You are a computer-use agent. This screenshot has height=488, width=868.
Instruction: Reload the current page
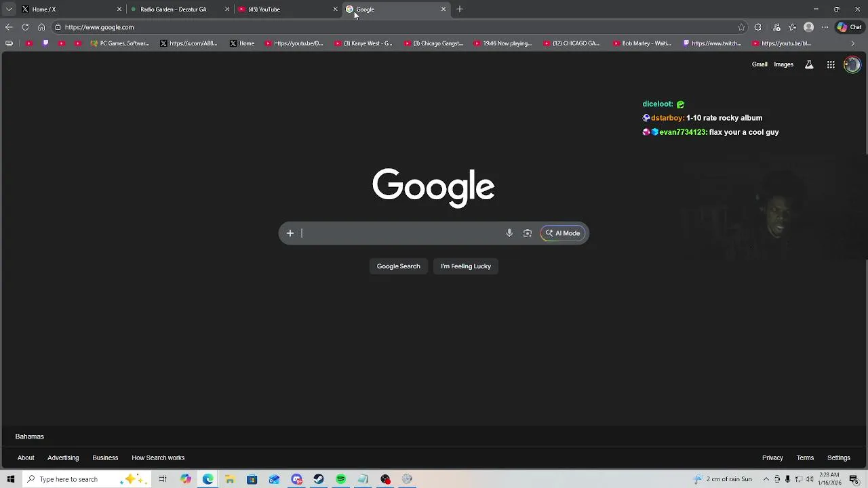[x=25, y=27]
